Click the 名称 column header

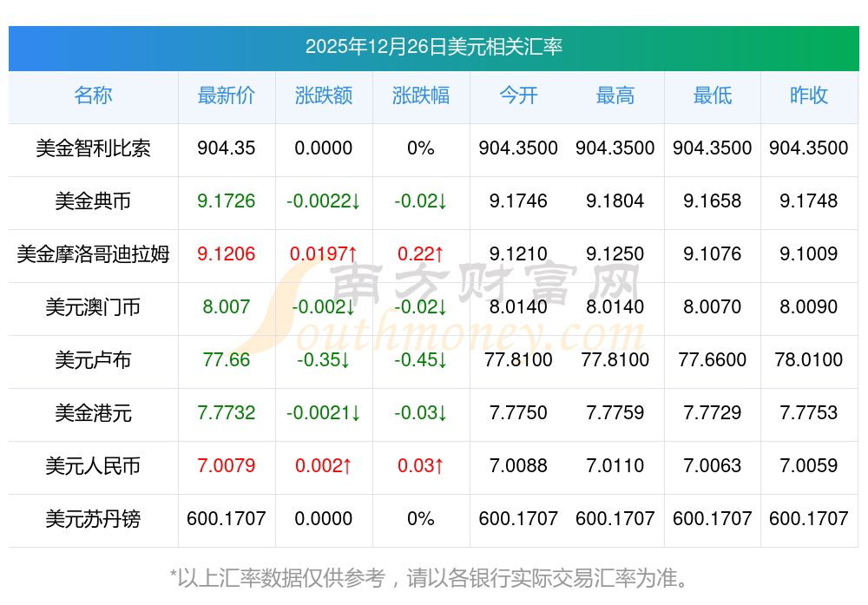click(93, 95)
